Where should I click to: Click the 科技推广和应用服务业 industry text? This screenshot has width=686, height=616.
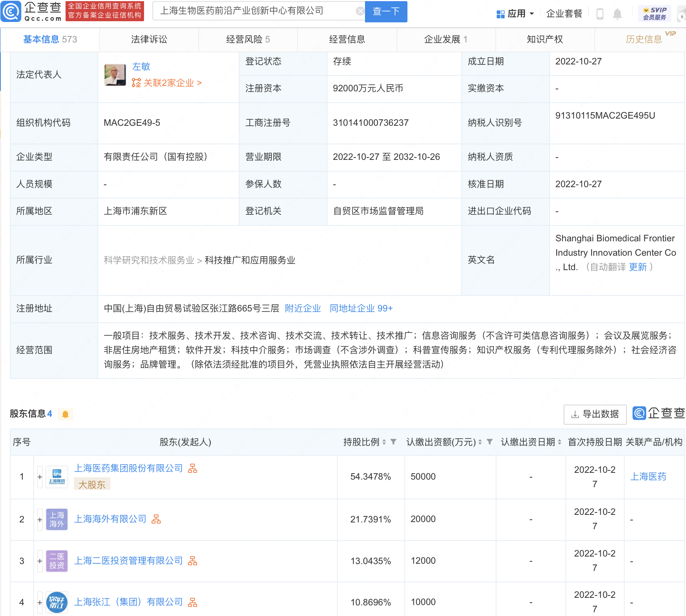tap(250, 260)
